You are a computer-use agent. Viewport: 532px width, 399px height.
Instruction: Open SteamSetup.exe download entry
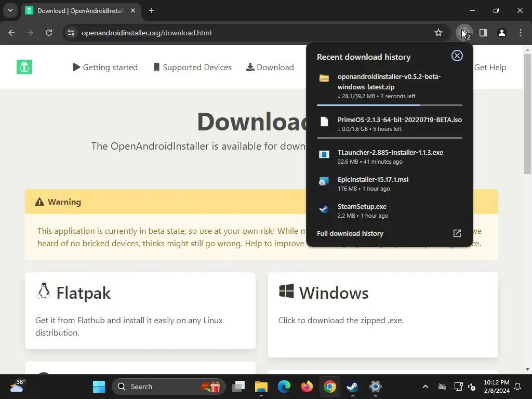(x=390, y=211)
